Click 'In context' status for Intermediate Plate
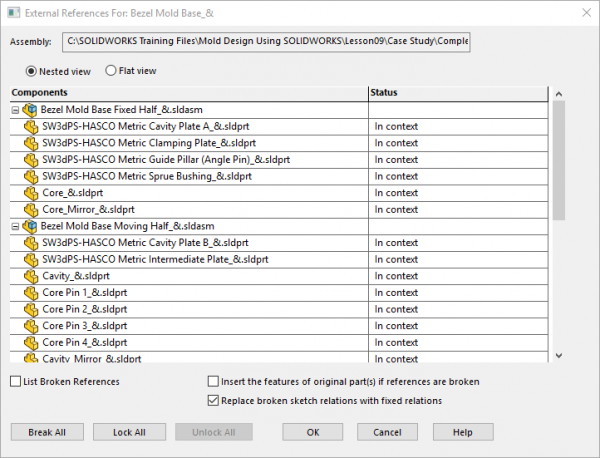The width and height of the screenshot is (600, 458). 396,259
